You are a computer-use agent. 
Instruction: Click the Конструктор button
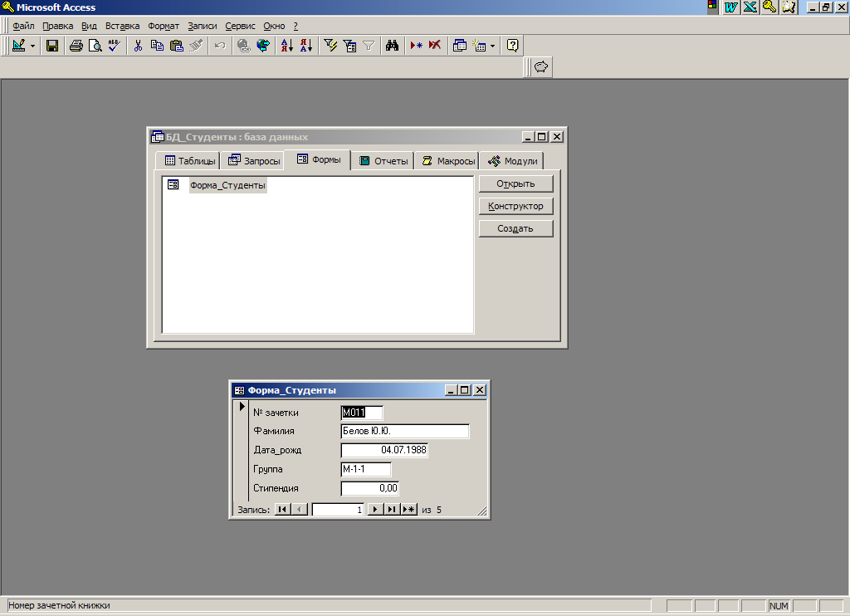515,206
